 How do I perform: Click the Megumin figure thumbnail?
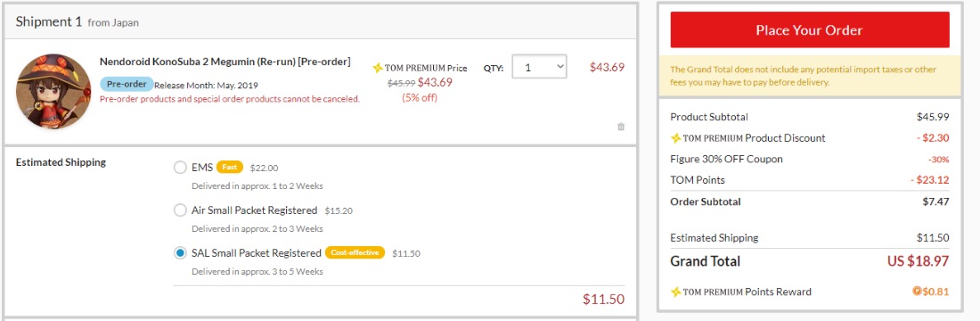53,91
